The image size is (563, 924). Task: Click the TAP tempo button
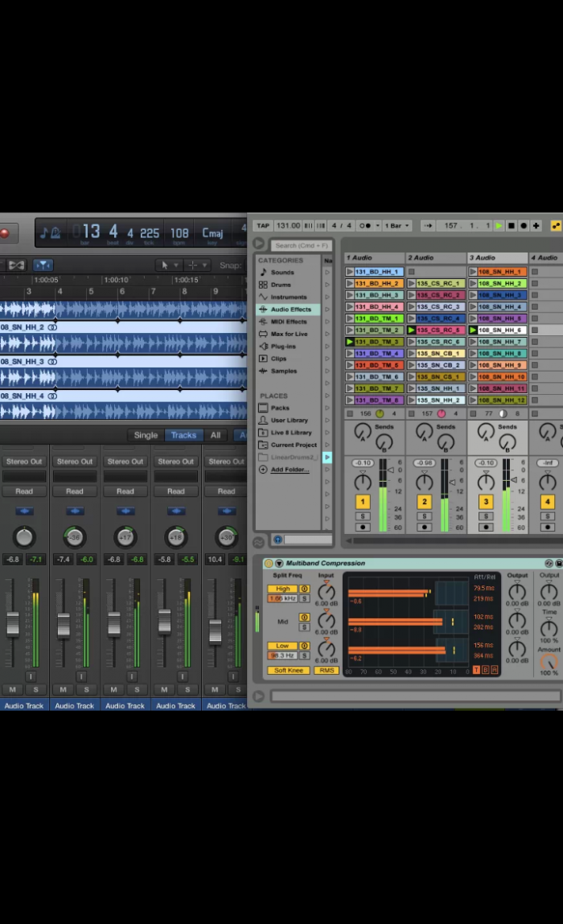262,226
